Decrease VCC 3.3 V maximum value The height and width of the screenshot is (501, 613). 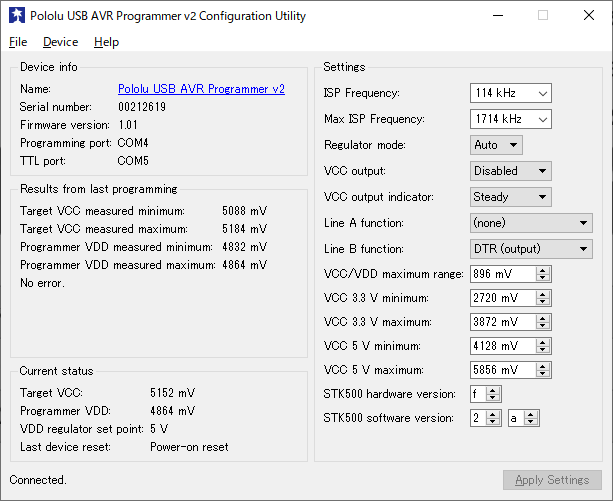pos(543,326)
